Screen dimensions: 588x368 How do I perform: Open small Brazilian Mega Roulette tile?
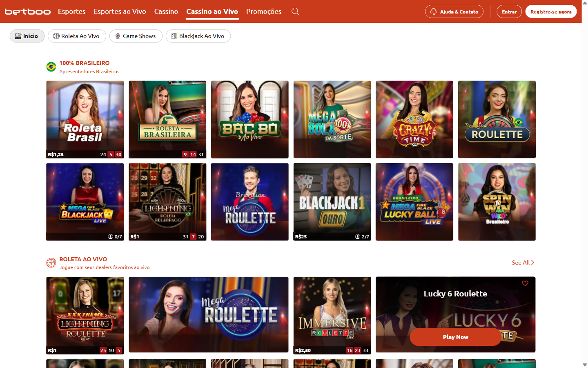(250, 202)
